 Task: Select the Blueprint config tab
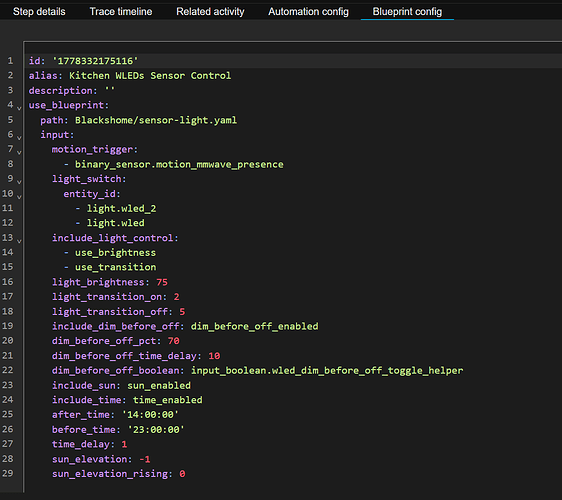click(407, 11)
